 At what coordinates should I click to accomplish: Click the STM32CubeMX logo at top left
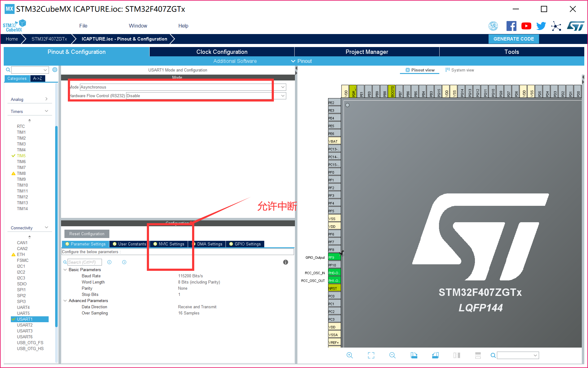tap(14, 25)
